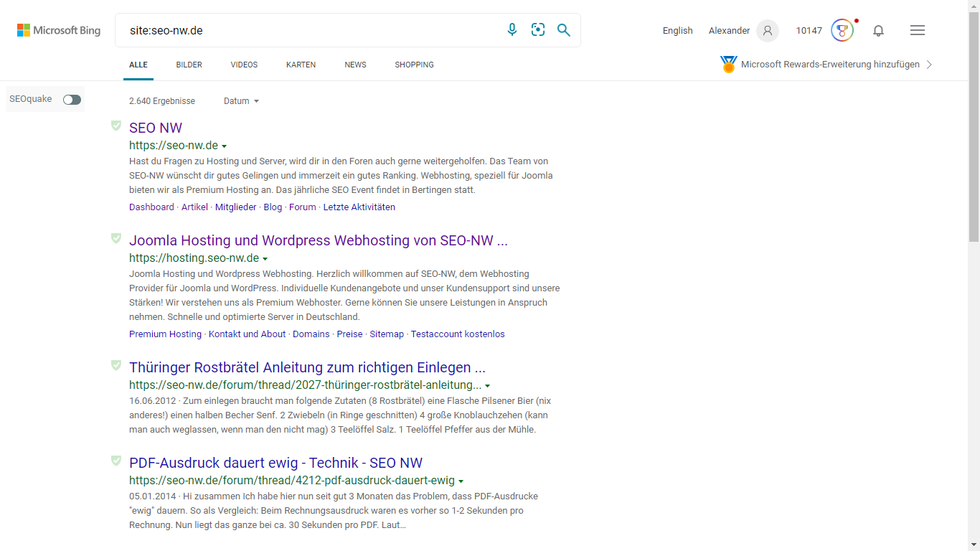This screenshot has width=980, height=551.
Task: Open the Kontakt und About sitelink
Action: click(247, 334)
